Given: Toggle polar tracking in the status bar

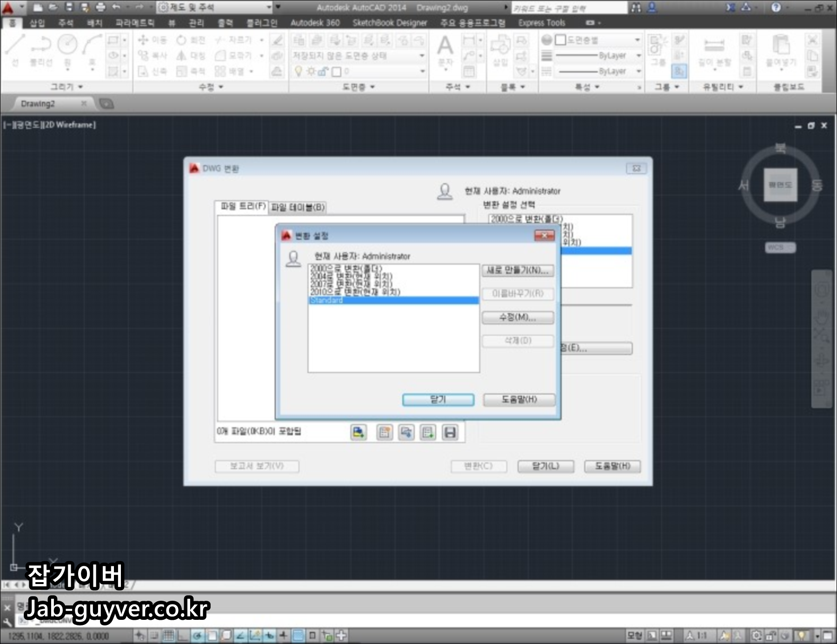Looking at the screenshot, I should click(197, 635).
